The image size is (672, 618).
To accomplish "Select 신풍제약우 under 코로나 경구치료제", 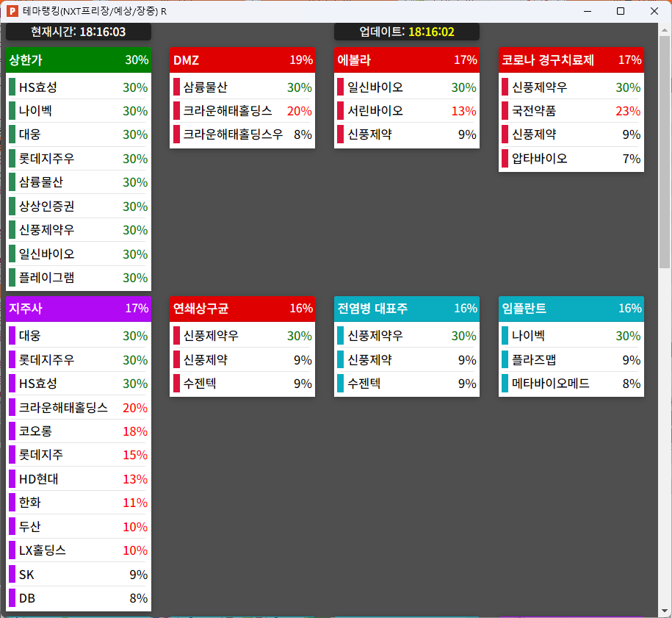I will (571, 87).
